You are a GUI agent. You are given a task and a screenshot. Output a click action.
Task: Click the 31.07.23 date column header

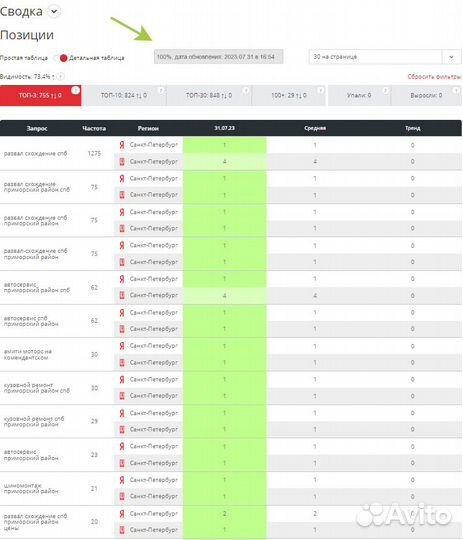(x=224, y=128)
